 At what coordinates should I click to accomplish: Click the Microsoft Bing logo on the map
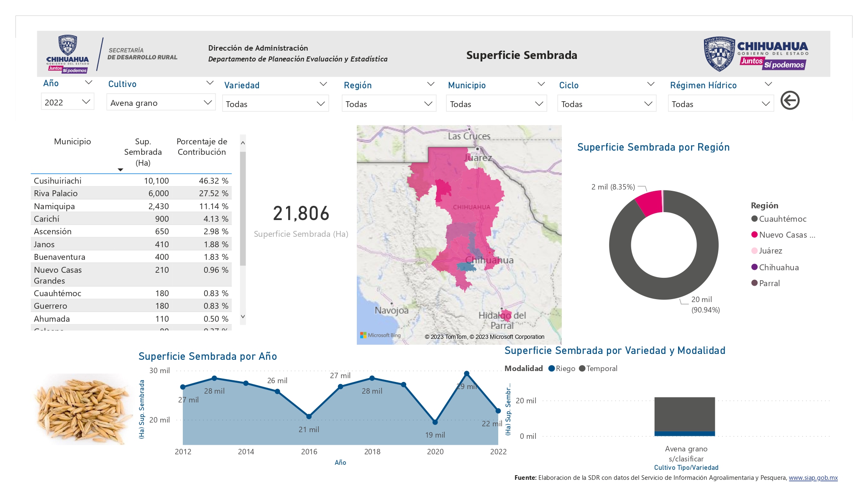(x=380, y=335)
